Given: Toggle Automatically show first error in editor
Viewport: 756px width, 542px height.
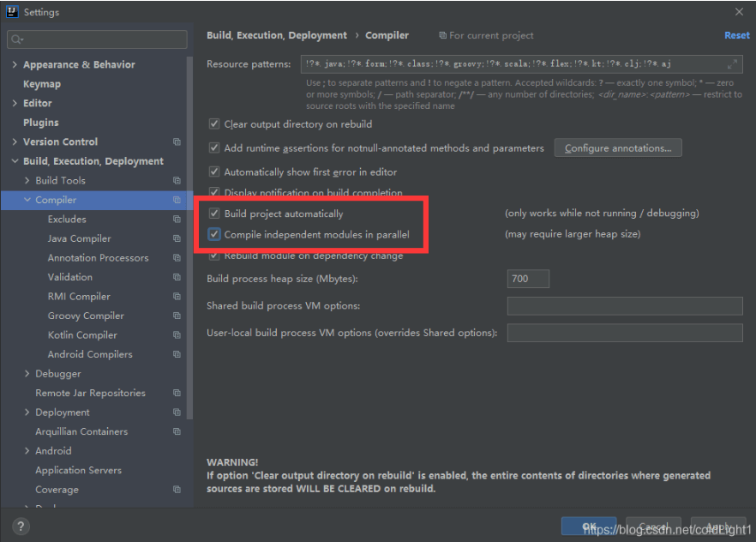Looking at the screenshot, I should click(x=214, y=172).
